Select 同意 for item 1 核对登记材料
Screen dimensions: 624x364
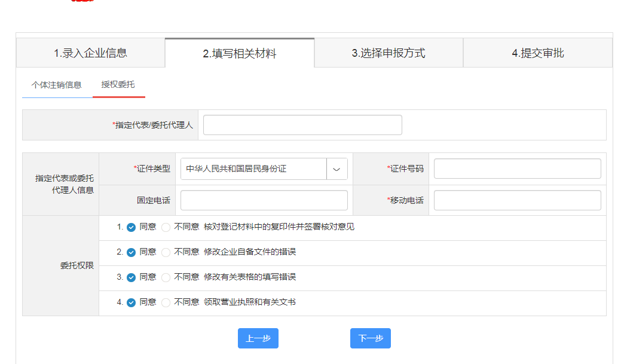click(x=131, y=227)
